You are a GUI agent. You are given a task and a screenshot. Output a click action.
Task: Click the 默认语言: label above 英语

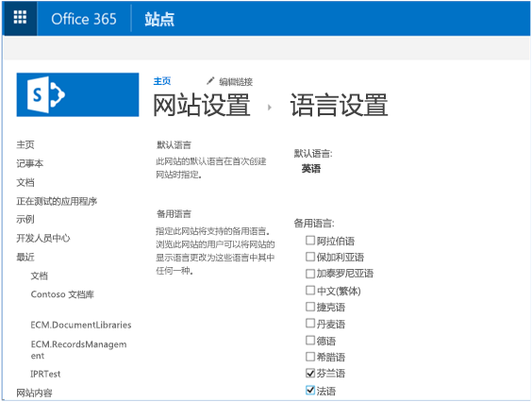pos(313,154)
